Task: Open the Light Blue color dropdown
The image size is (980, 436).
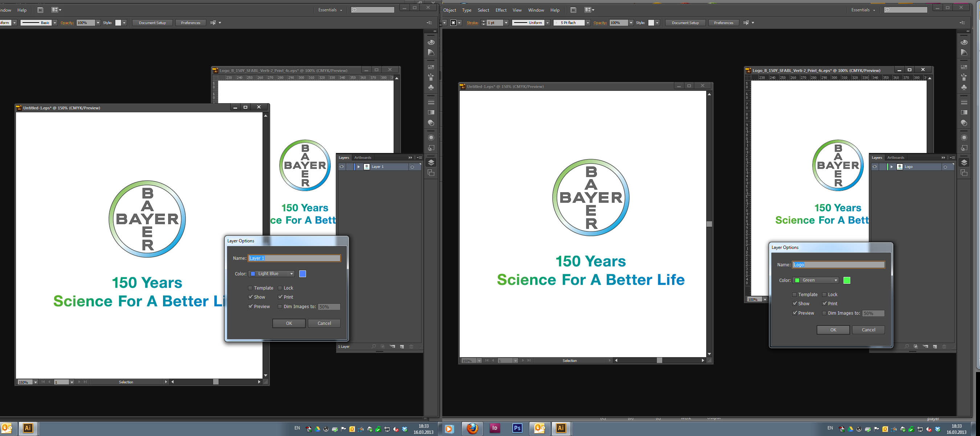Action: [x=272, y=274]
